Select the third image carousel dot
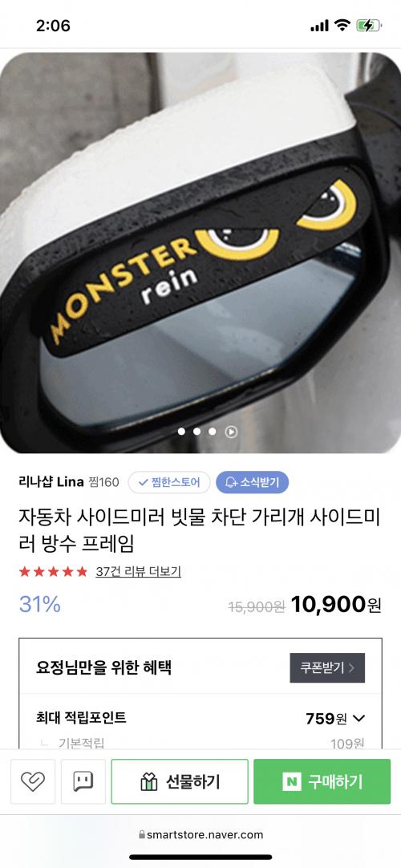This screenshot has width=401, height=868. click(x=213, y=432)
